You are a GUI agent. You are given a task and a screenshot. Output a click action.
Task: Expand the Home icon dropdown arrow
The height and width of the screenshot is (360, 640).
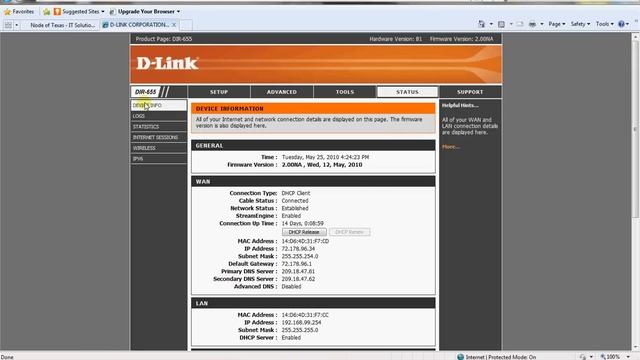point(491,24)
